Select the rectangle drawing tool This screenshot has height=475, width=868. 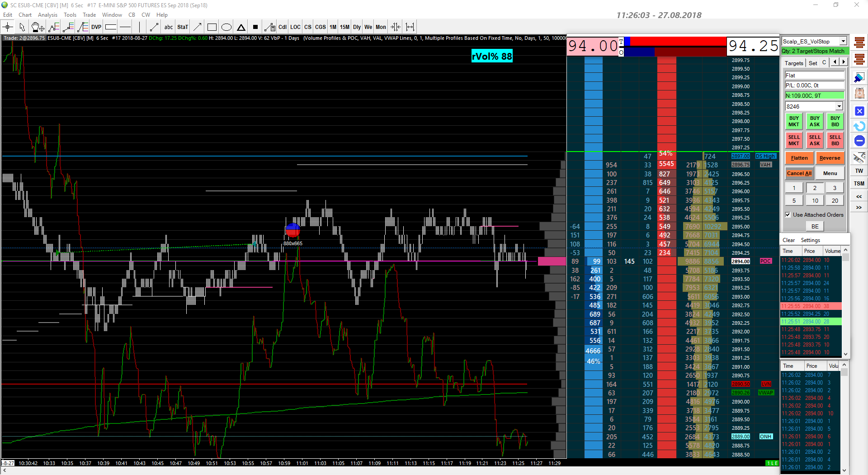point(212,27)
